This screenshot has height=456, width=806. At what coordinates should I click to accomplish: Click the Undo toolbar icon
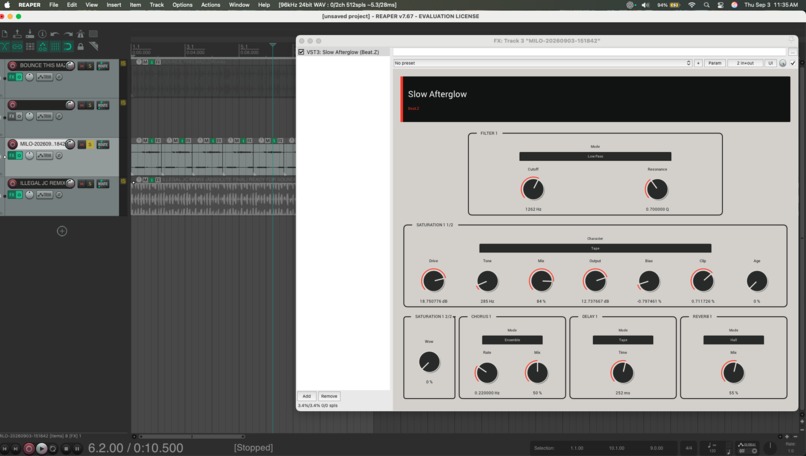point(54,34)
